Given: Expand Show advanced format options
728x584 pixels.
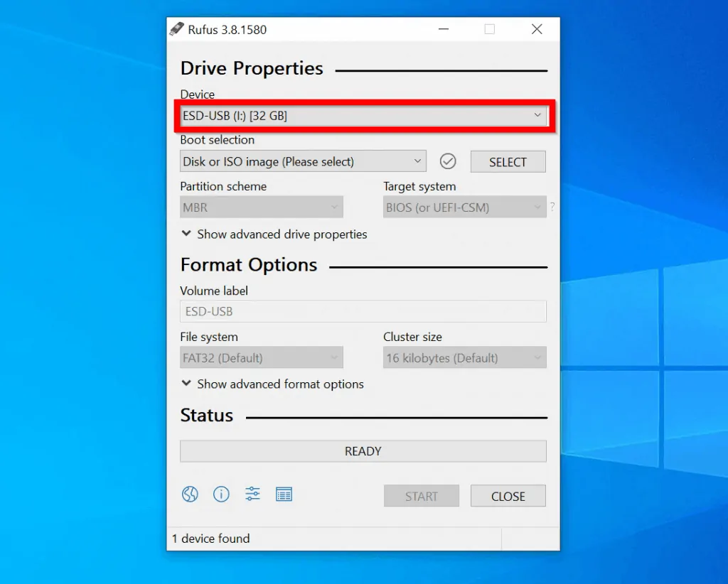Looking at the screenshot, I should 273,384.
